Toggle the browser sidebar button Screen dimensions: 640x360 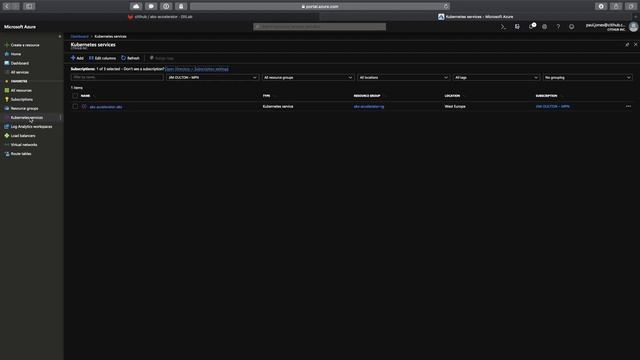tap(29, 6)
